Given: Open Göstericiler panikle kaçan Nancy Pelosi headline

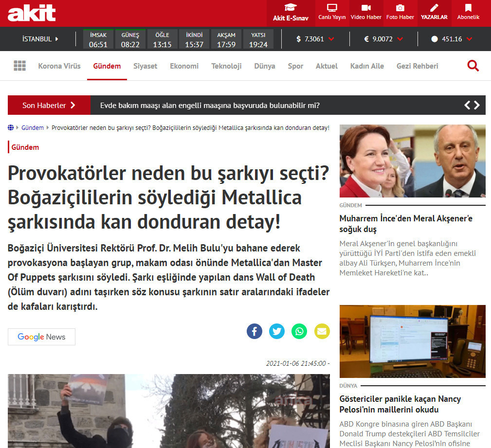Looking at the screenshot, I should (400, 404).
